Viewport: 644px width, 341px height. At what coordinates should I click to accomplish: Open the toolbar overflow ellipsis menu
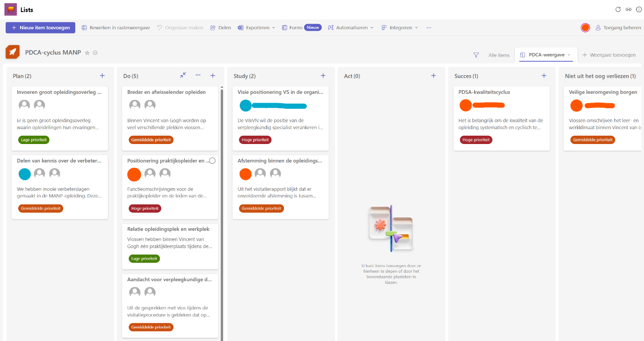428,27
